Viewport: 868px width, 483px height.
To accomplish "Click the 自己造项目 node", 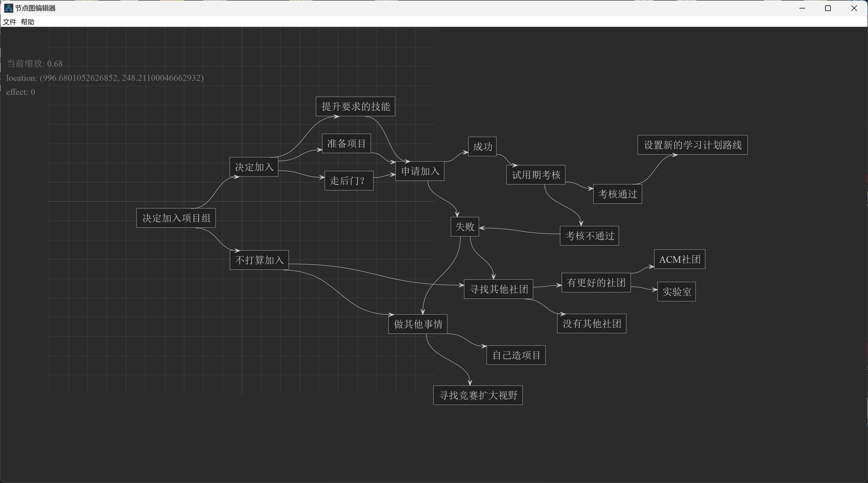I will pyautogui.click(x=516, y=355).
